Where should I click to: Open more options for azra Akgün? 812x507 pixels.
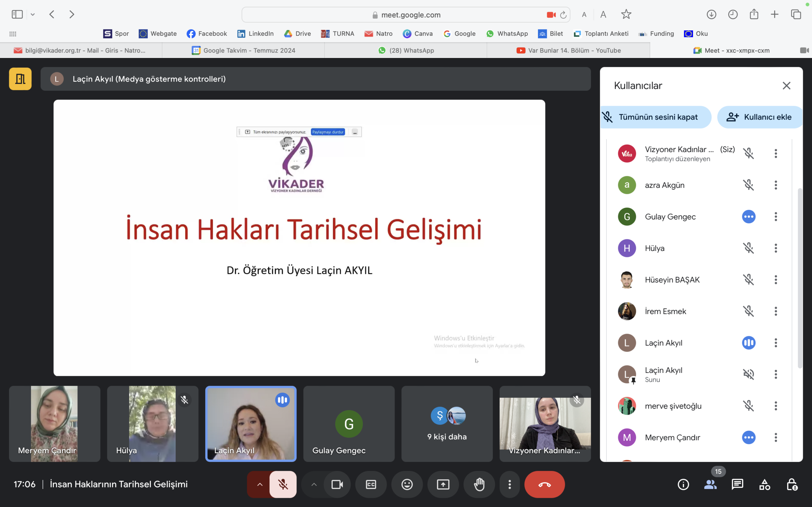(776, 185)
